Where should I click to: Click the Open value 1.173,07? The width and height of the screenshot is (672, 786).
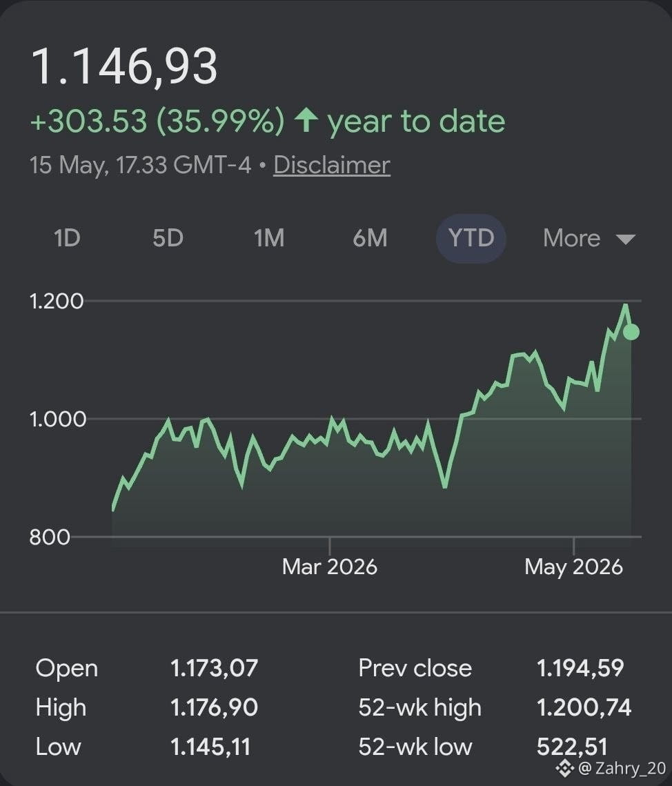pyautogui.click(x=214, y=668)
